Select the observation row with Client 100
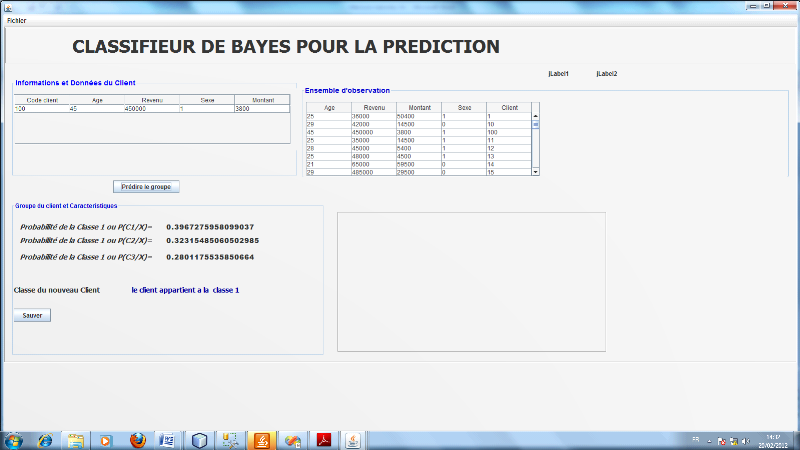Viewport: 800px width, 450px height. [x=419, y=132]
